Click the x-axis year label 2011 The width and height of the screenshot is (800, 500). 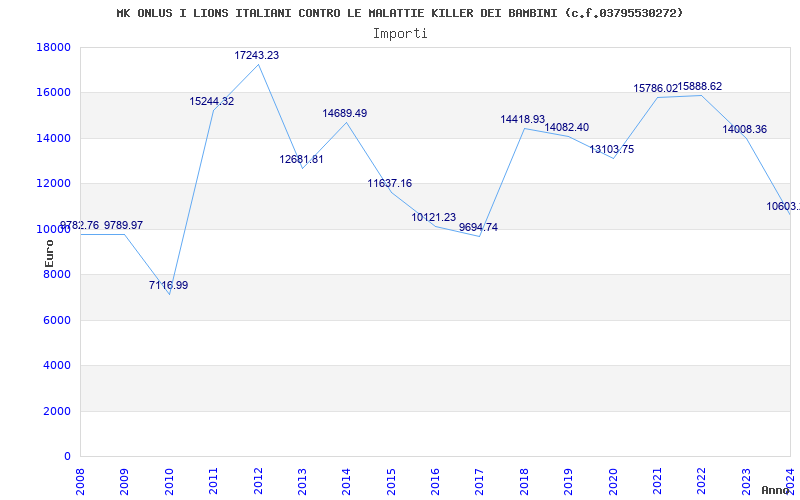[x=213, y=481]
